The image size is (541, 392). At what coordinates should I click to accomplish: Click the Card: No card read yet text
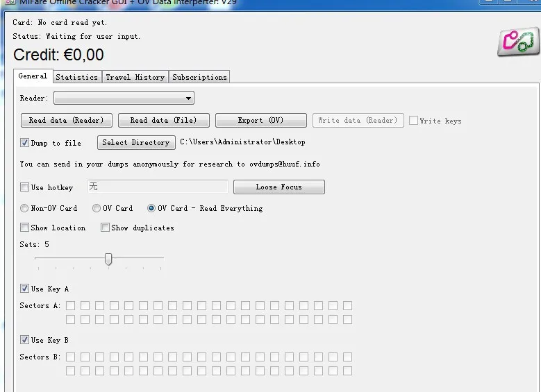(59, 22)
